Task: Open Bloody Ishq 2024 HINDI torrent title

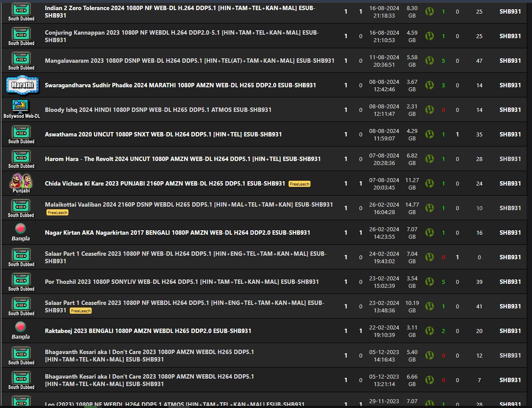Action: coord(158,110)
